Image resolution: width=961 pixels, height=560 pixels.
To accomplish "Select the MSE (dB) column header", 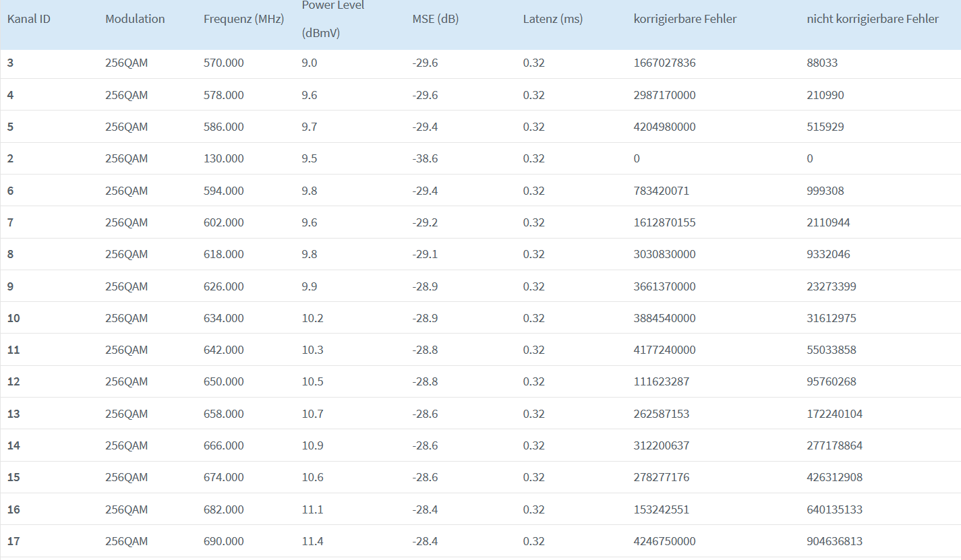I will tap(436, 19).
